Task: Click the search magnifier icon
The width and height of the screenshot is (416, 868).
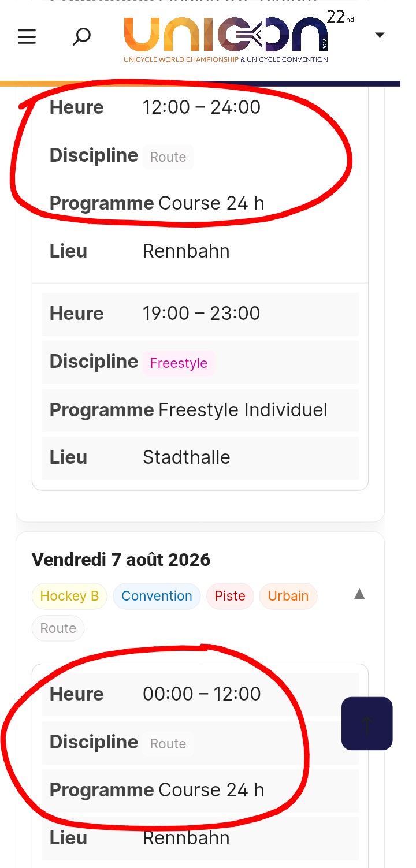Action: coord(81,37)
